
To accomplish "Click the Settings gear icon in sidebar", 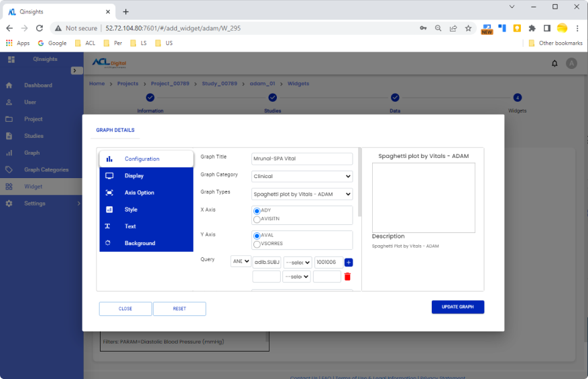I will [x=9, y=203].
